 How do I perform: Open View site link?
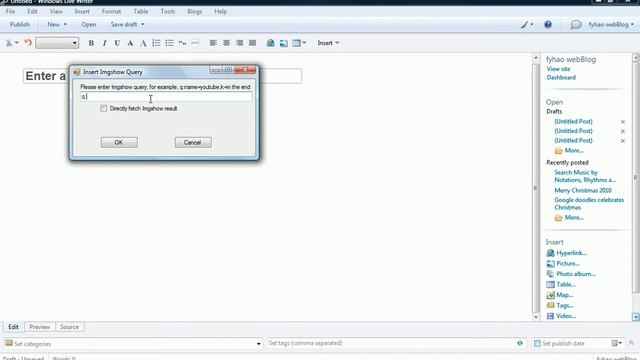coord(558,69)
